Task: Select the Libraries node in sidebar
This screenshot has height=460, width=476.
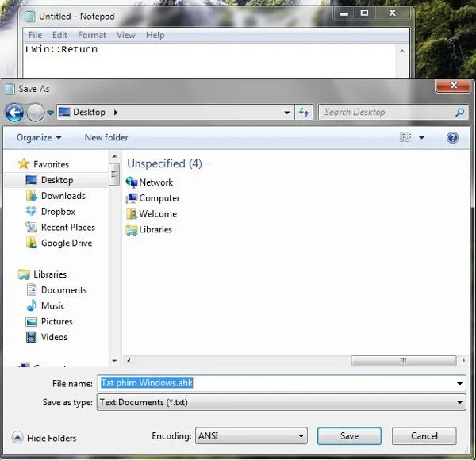Action: pos(50,274)
